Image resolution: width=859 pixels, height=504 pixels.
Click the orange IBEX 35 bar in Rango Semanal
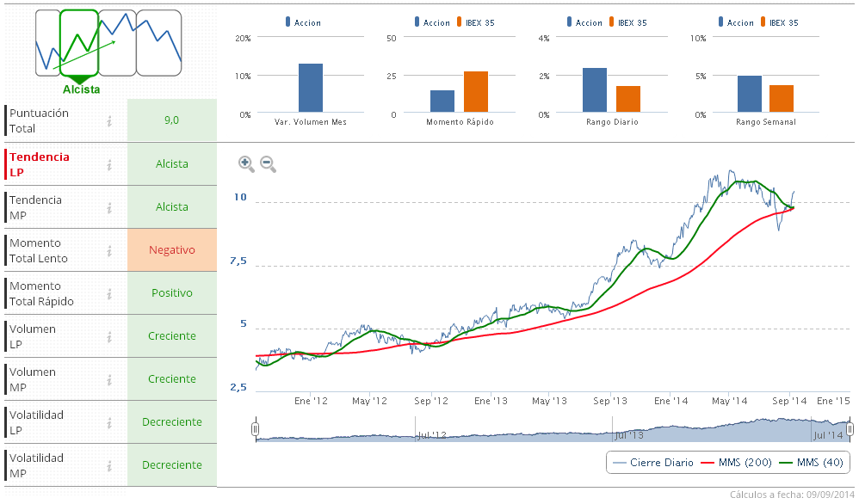point(781,98)
